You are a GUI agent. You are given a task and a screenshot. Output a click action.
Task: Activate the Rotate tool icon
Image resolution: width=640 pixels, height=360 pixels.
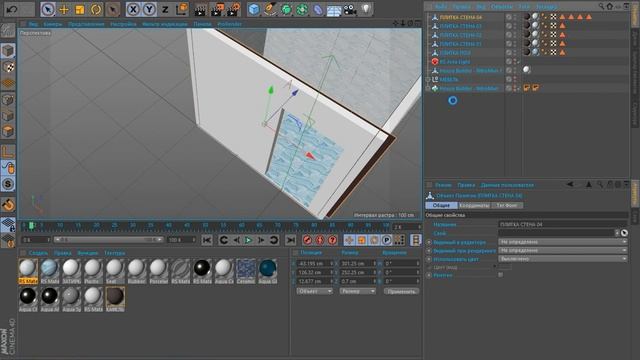click(96, 9)
